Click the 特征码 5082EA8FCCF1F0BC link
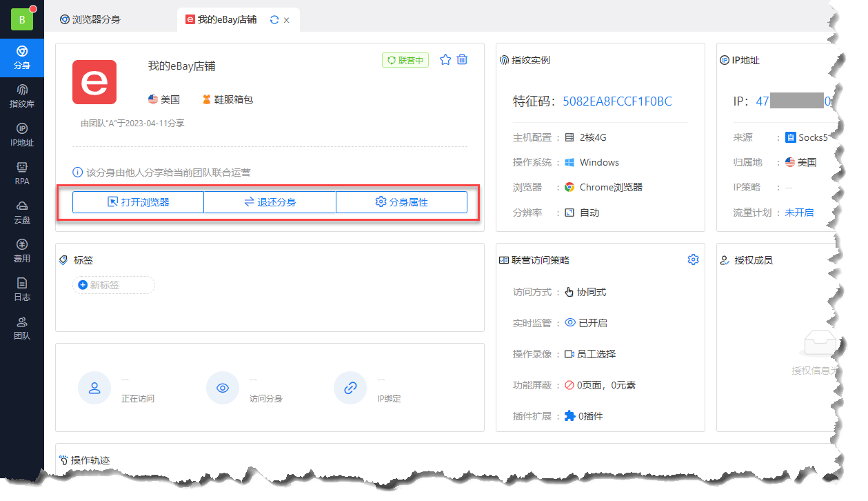 pos(617,101)
